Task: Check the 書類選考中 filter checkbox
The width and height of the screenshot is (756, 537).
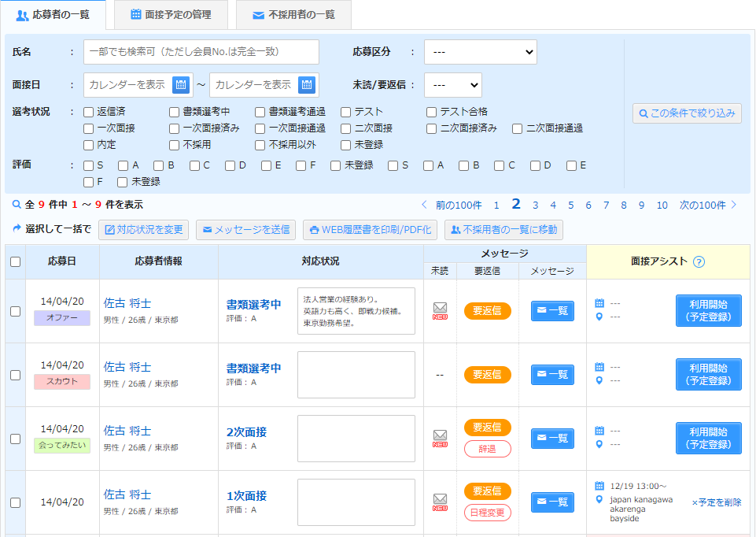Action: tap(174, 112)
